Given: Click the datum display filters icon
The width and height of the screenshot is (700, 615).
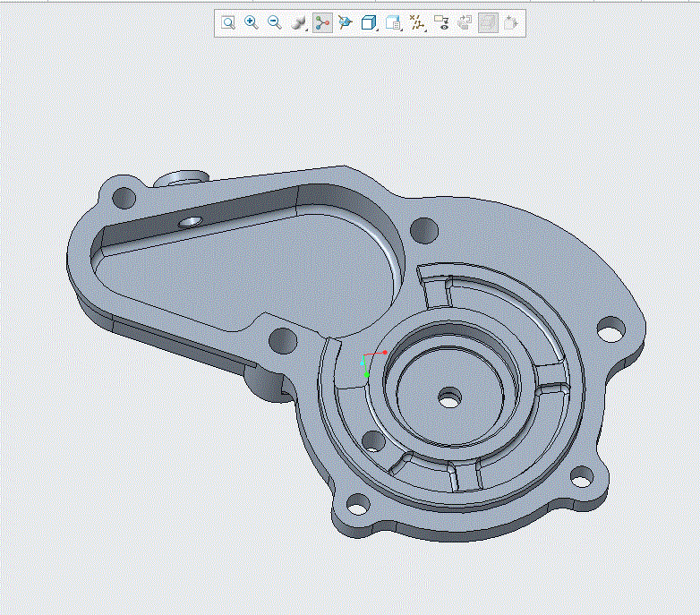Looking at the screenshot, I should coord(416,22).
